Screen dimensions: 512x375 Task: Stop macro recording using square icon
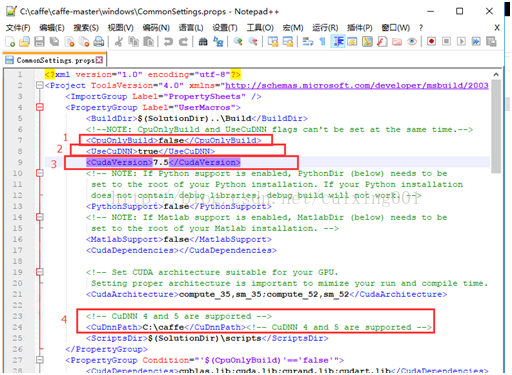coord(446,42)
